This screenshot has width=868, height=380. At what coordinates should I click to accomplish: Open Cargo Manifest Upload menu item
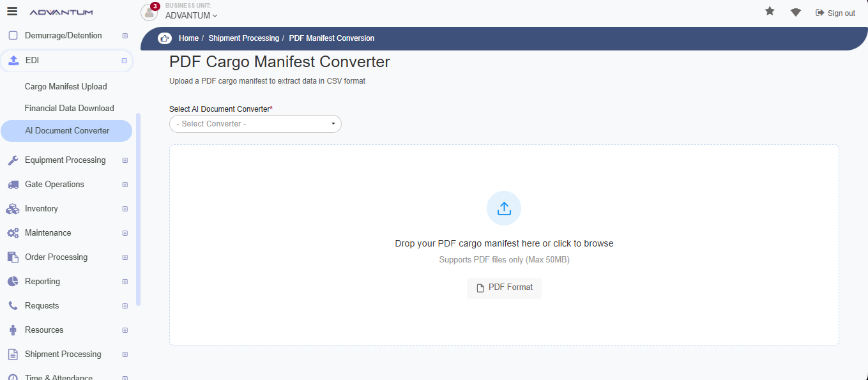66,87
